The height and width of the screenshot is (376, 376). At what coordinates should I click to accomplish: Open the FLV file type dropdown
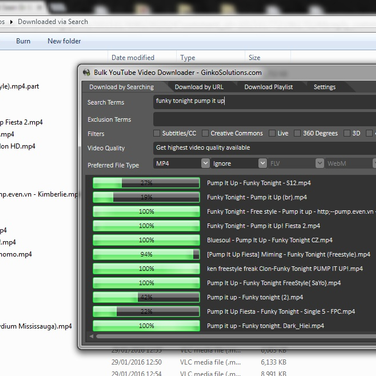point(320,163)
